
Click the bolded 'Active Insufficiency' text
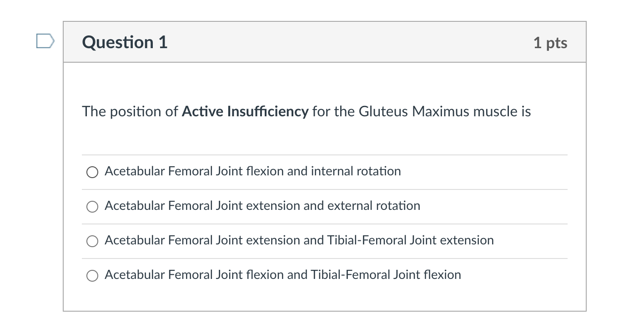point(244,111)
